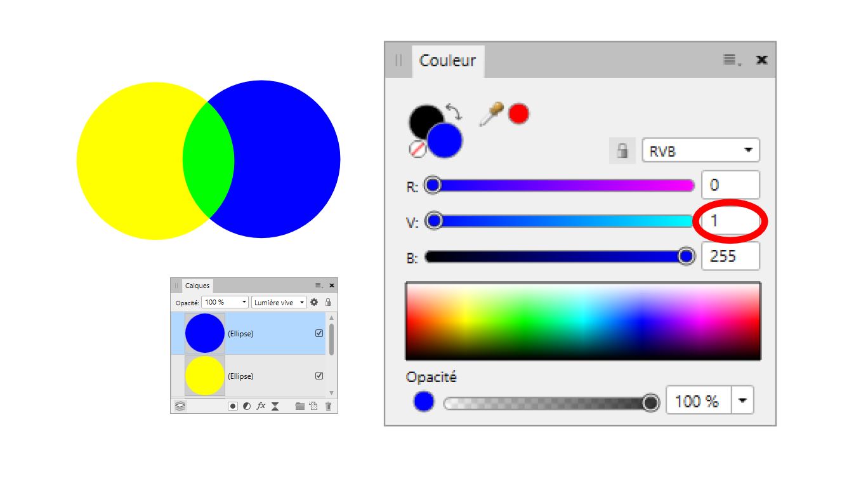Click the green overlap area on canvas

tap(208, 160)
